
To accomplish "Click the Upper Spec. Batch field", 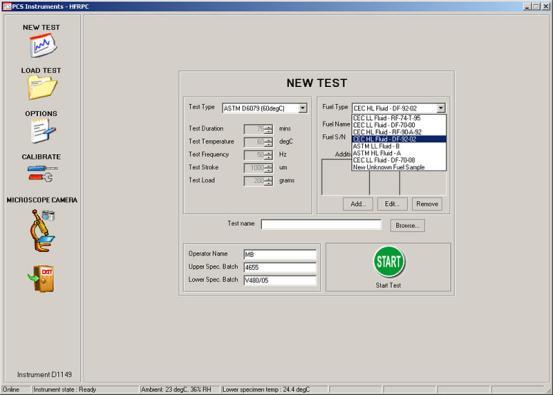I will point(280,267).
